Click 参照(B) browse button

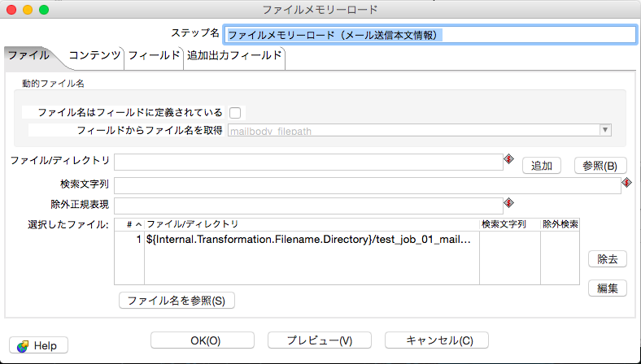600,165
